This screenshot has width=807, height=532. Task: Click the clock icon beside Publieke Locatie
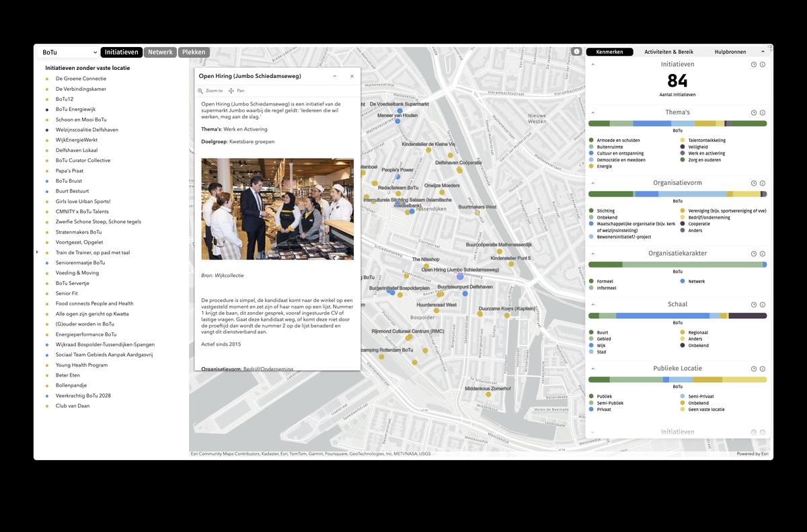pyautogui.click(x=754, y=369)
